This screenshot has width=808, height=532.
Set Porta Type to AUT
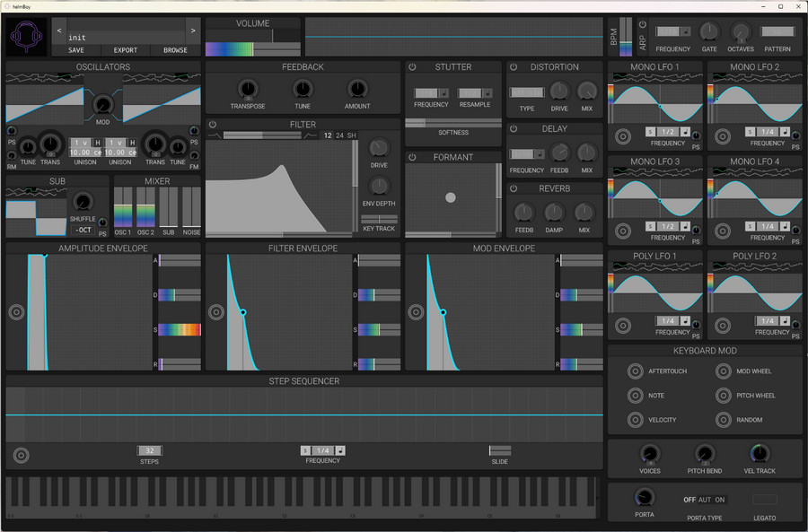pos(705,500)
